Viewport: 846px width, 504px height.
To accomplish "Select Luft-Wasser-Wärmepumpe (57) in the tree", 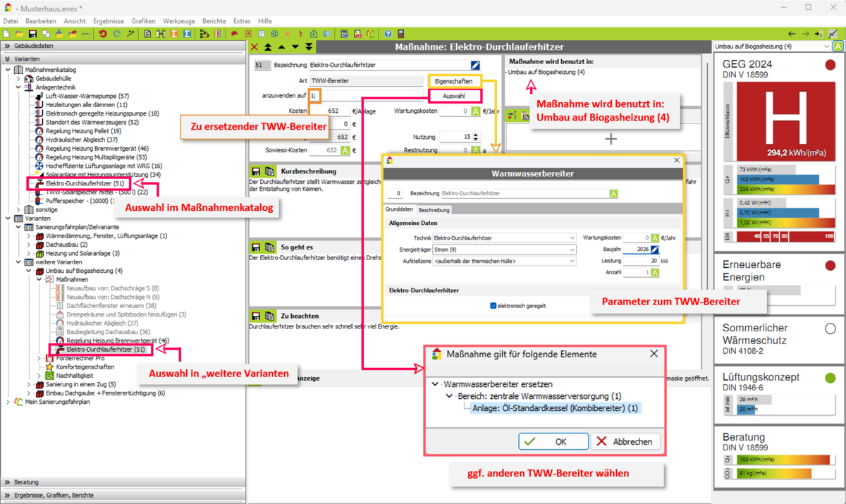I will coord(86,96).
